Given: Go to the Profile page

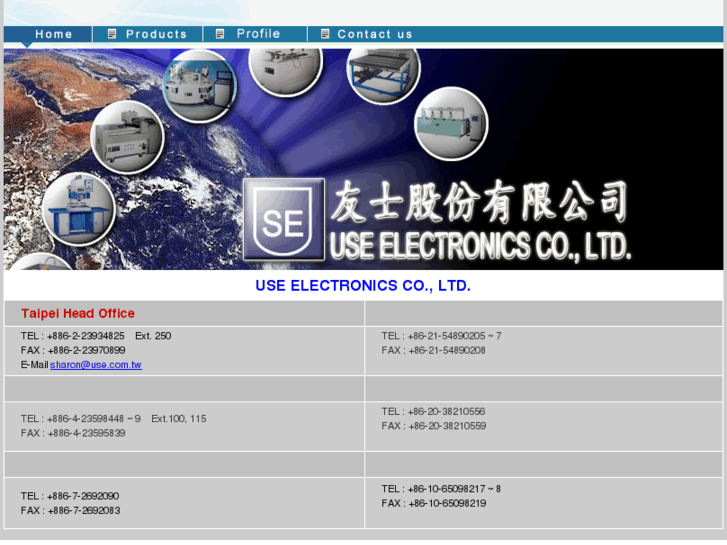Looking at the screenshot, I should pos(258,34).
